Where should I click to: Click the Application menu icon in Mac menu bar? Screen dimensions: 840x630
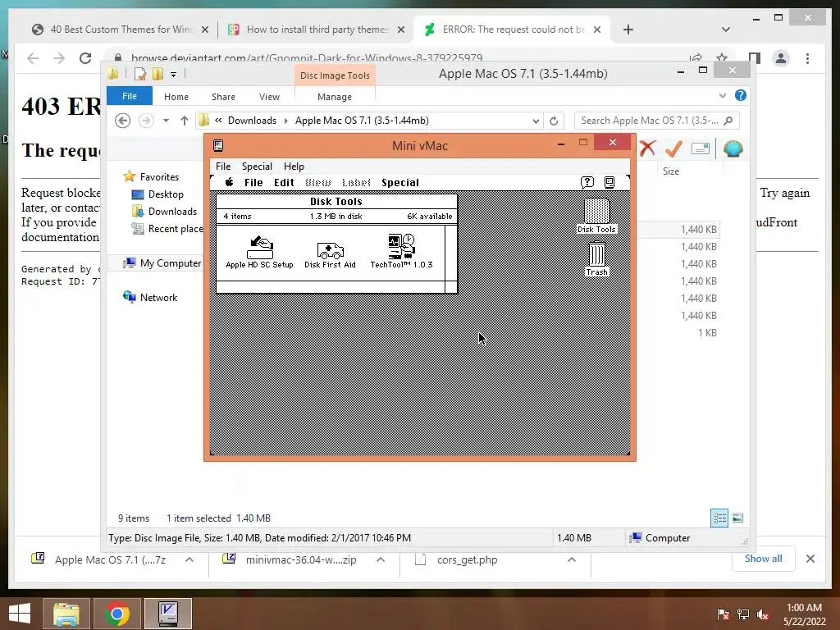609,182
